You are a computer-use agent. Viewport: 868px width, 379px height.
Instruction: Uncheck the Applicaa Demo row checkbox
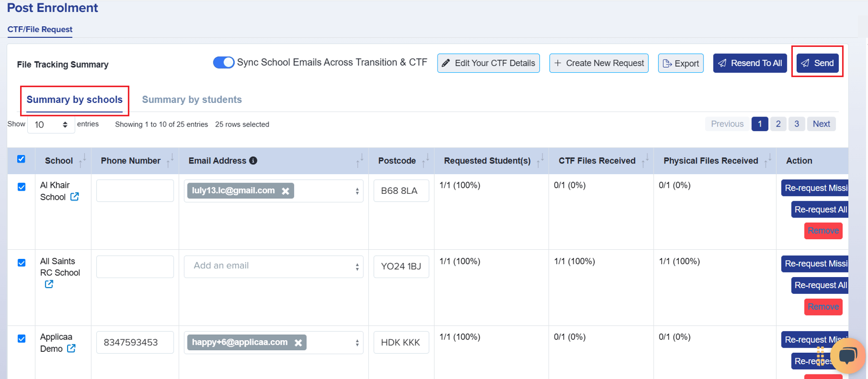coord(22,339)
